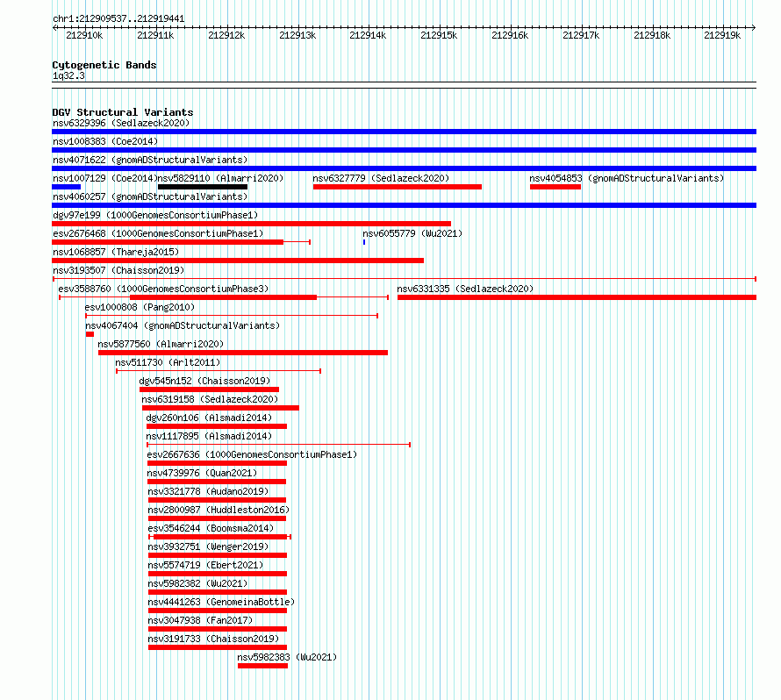This screenshot has height=700, width=781.
Task: Click the nsv6329396 (Sedlazeck2020) variant label
Action: 121,123
